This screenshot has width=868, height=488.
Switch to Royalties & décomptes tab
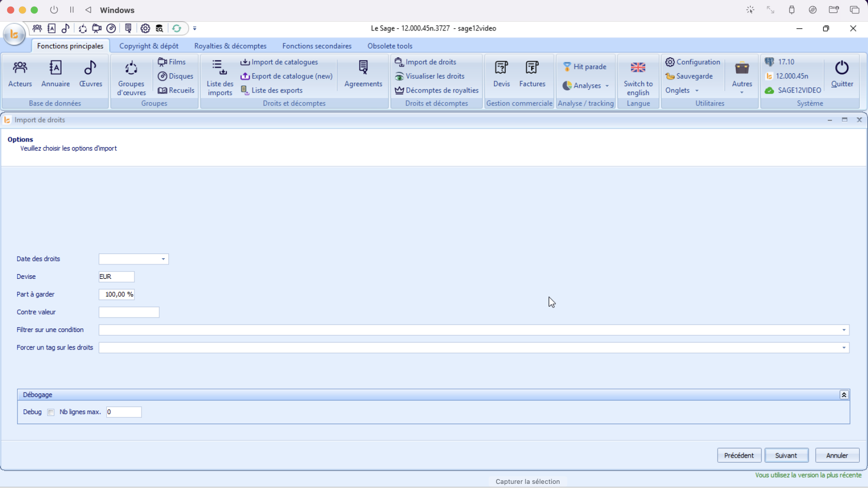coord(230,46)
